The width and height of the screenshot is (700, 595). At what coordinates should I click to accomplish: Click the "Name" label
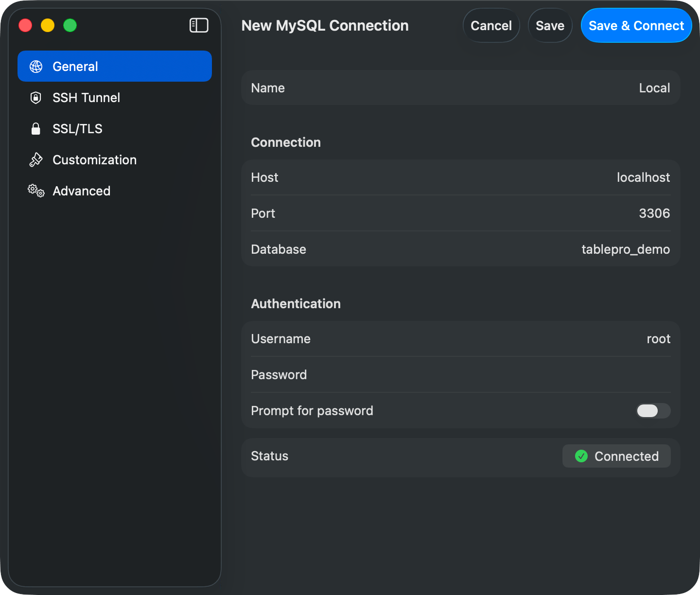268,88
